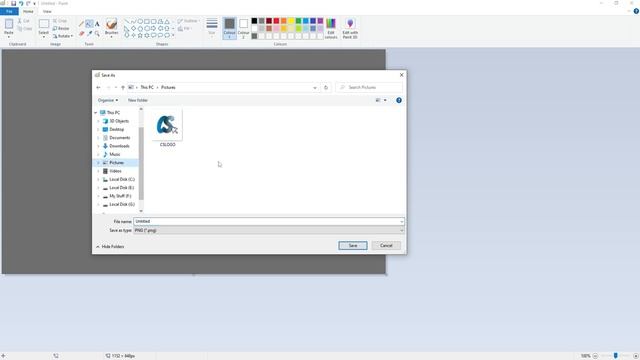Select Desktop in the navigation tree
The height and width of the screenshot is (360, 640).
coord(116,129)
